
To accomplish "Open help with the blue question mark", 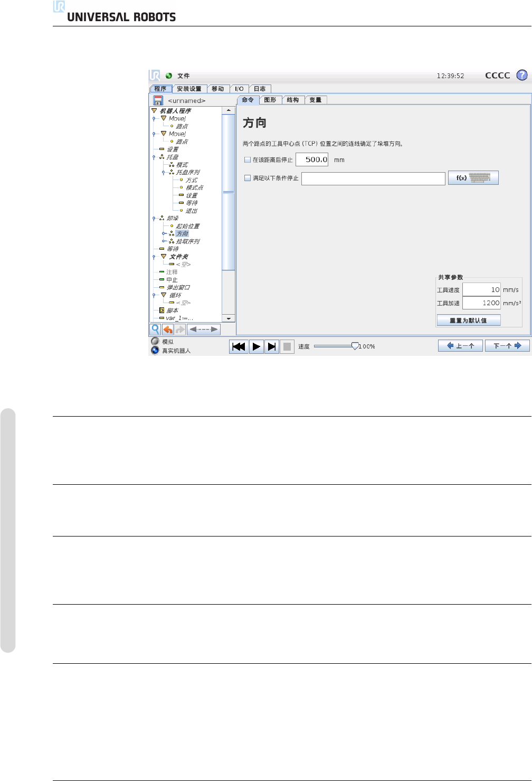I will 522,75.
